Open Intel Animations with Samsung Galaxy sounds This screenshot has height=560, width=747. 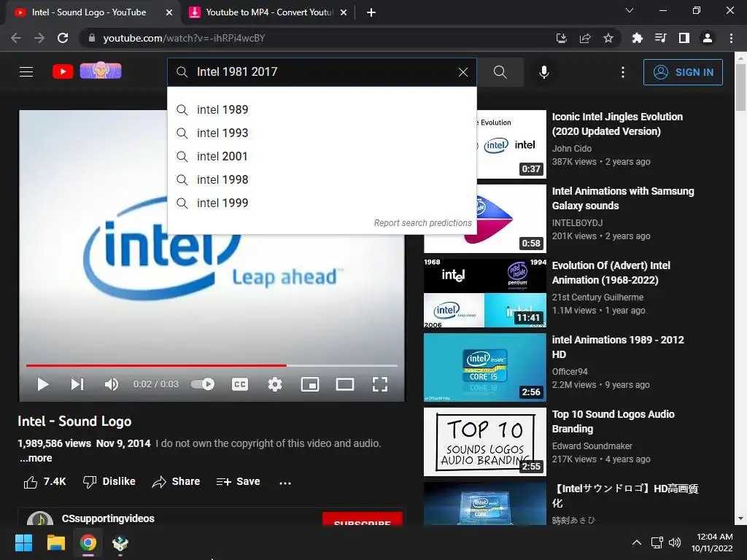coord(623,198)
